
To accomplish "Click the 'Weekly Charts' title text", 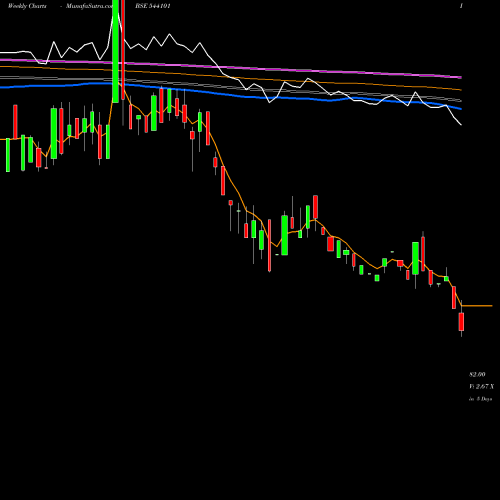I will pyautogui.click(x=27, y=6).
